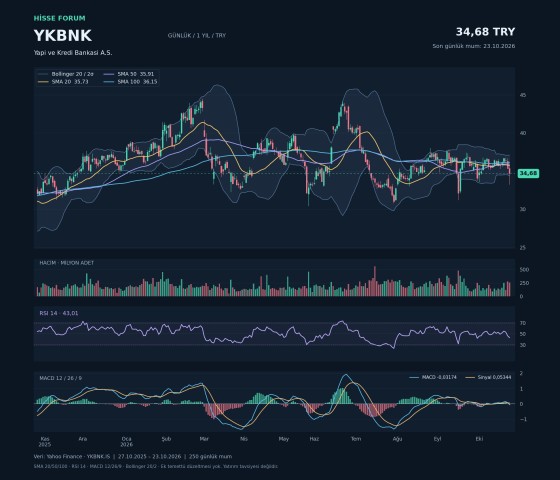Click the Eki month label
The width and height of the screenshot is (560, 480).
[479, 439]
